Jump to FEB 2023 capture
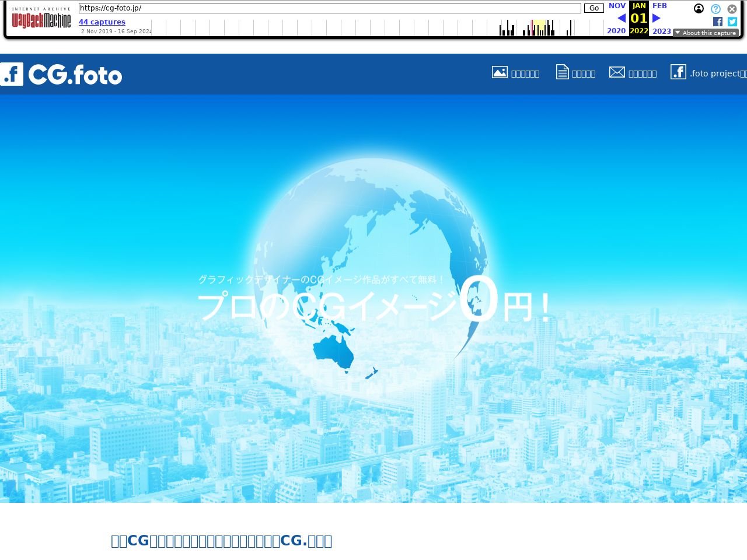 [x=659, y=6]
